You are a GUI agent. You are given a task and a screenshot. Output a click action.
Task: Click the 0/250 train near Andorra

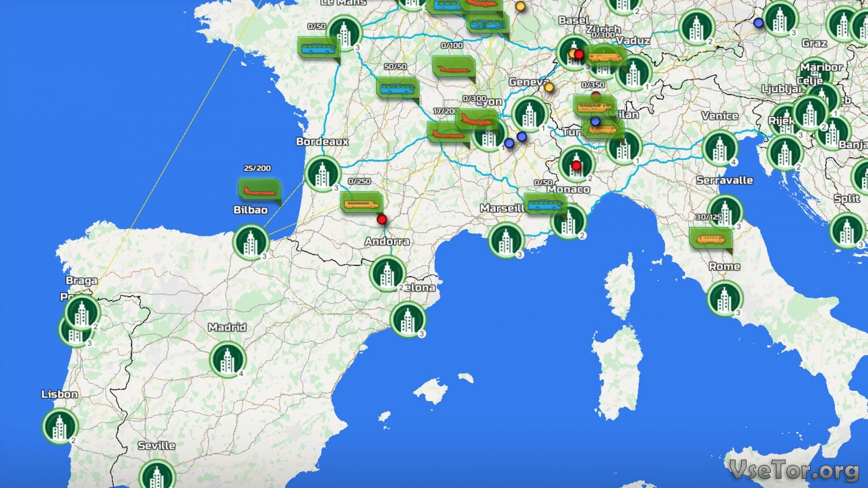(361, 203)
